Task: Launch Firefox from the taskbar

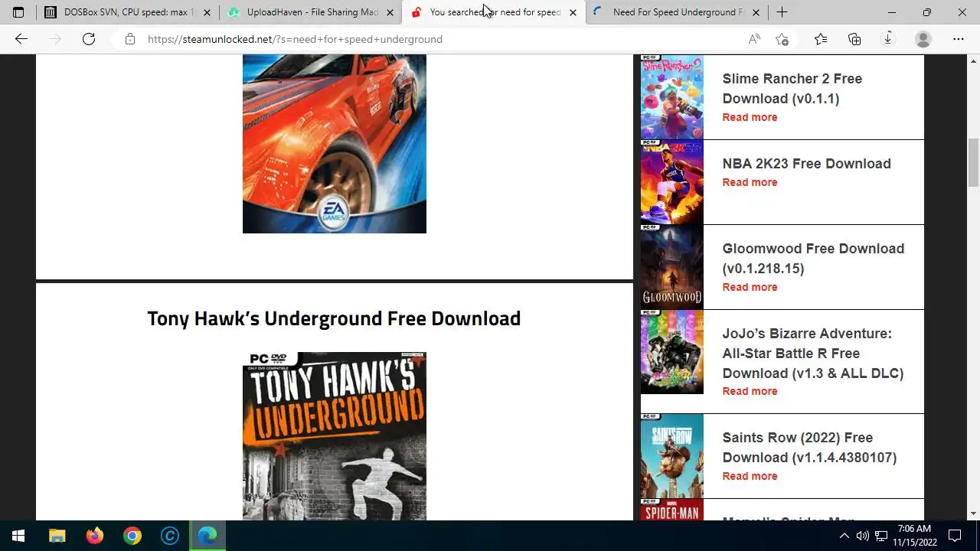Action: (95, 536)
